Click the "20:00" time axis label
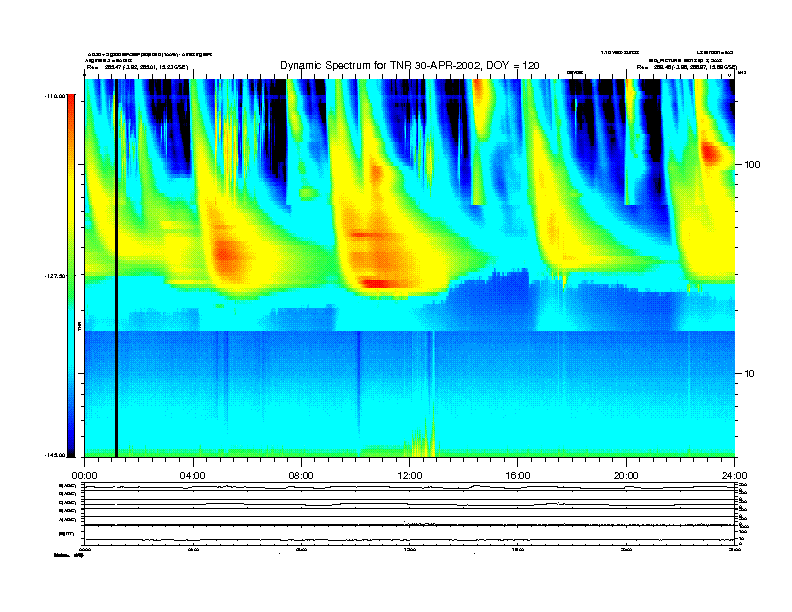This screenshot has width=792, height=612. 626,476
